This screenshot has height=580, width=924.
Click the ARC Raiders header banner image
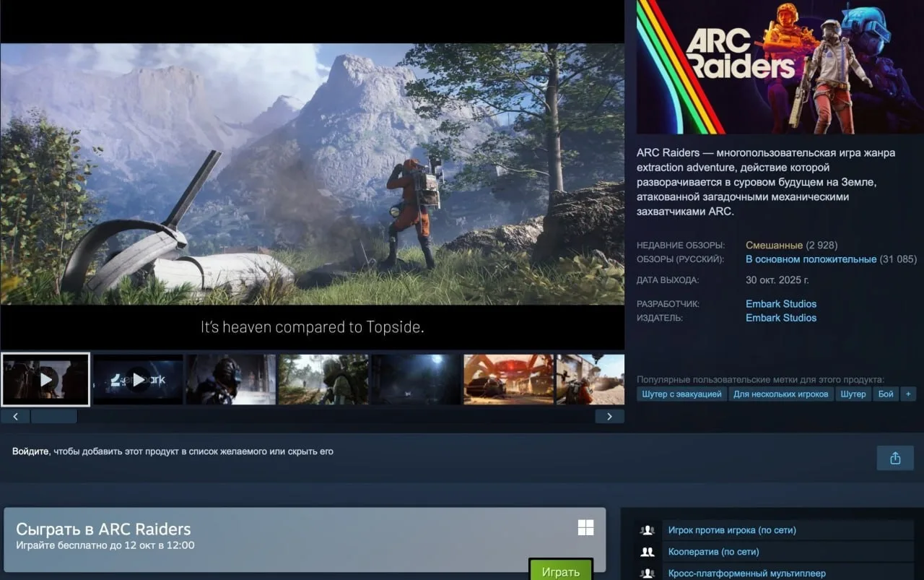(x=780, y=67)
